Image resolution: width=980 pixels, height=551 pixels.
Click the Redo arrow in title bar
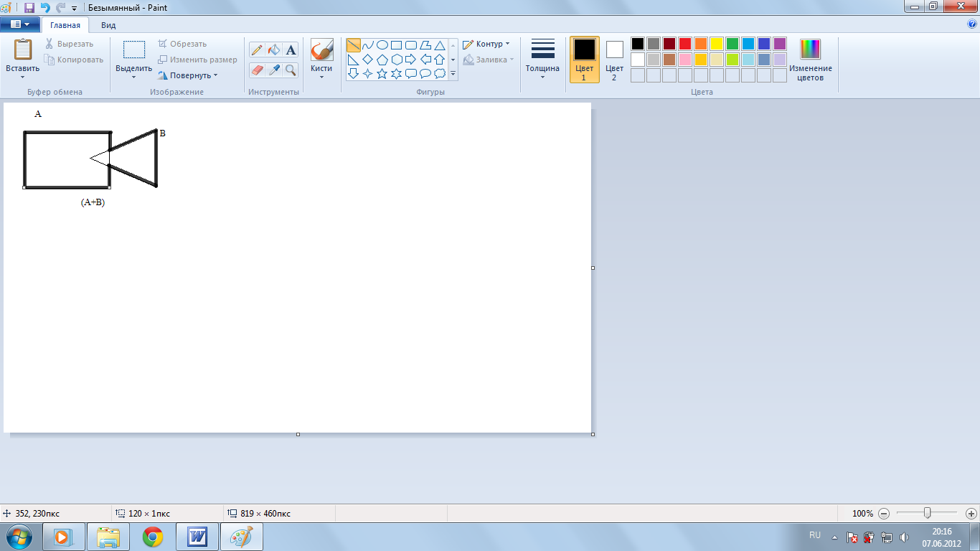[x=60, y=8]
